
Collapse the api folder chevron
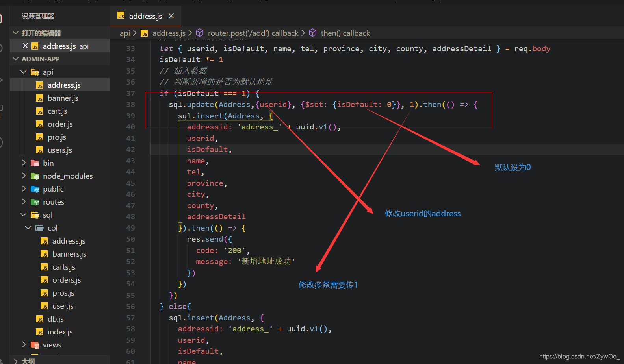coord(24,72)
